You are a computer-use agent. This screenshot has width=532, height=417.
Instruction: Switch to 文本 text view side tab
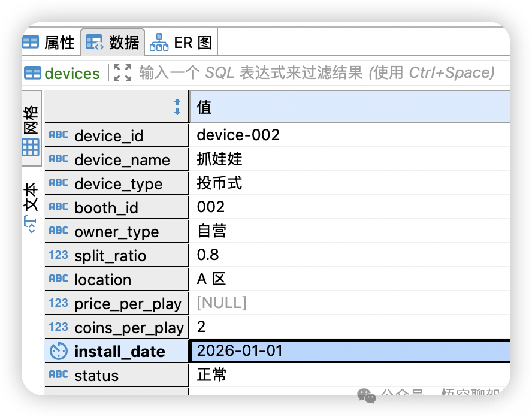pyautogui.click(x=31, y=207)
